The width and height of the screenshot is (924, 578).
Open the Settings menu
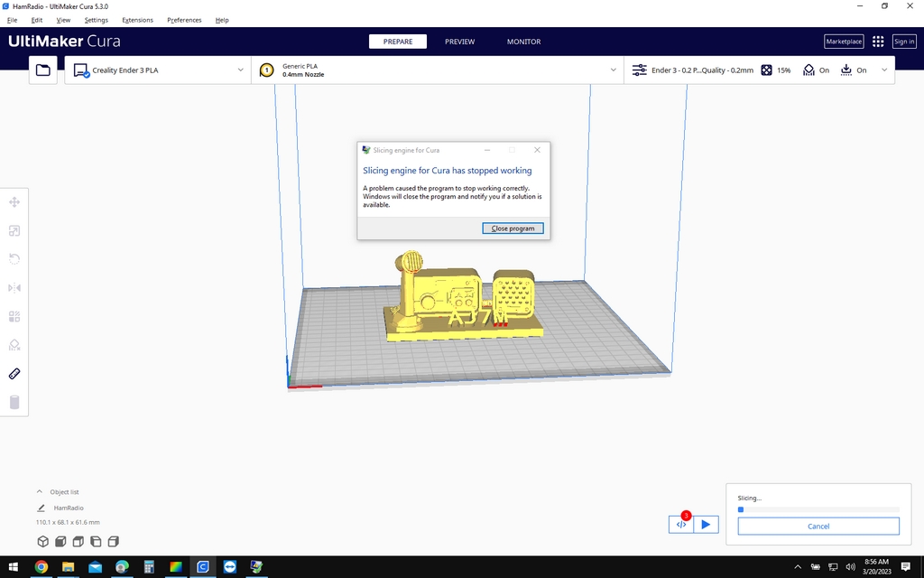[96, 20]
